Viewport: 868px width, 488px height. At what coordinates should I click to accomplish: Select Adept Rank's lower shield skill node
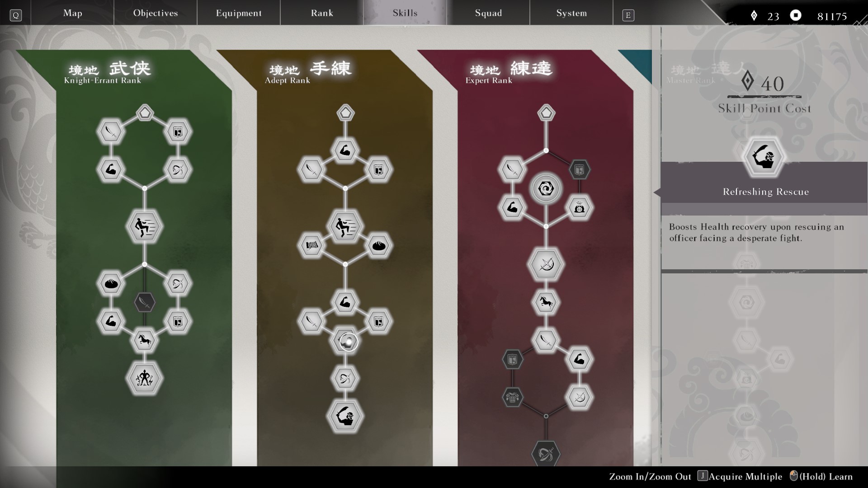378,321
